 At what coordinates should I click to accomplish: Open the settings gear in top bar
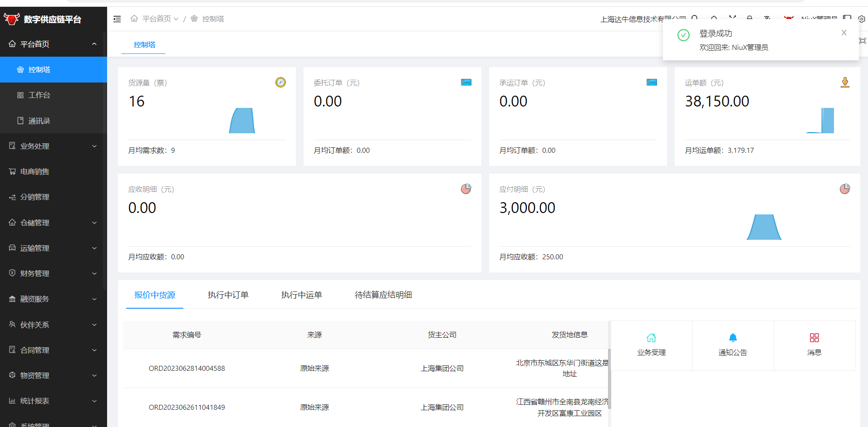pos(862,19)
